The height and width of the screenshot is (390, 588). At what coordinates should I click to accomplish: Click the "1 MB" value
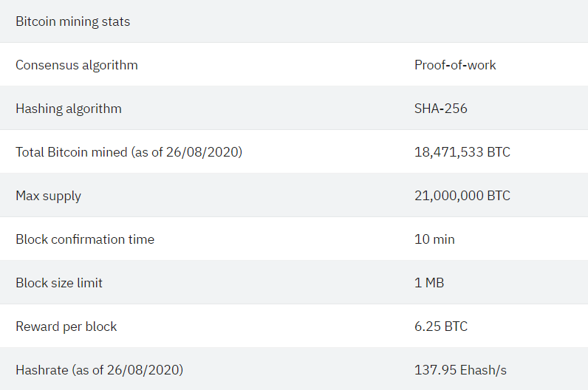tap(429, 283)
